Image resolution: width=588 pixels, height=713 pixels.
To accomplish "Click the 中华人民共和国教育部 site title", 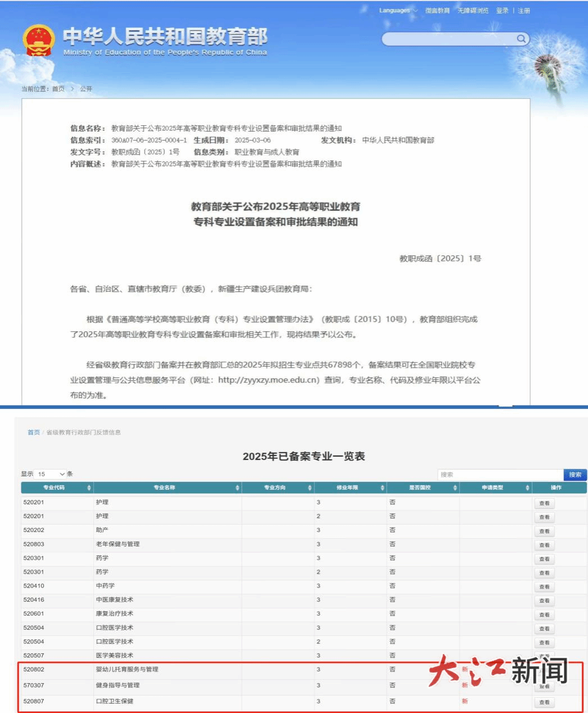I will tap(165, 36).
